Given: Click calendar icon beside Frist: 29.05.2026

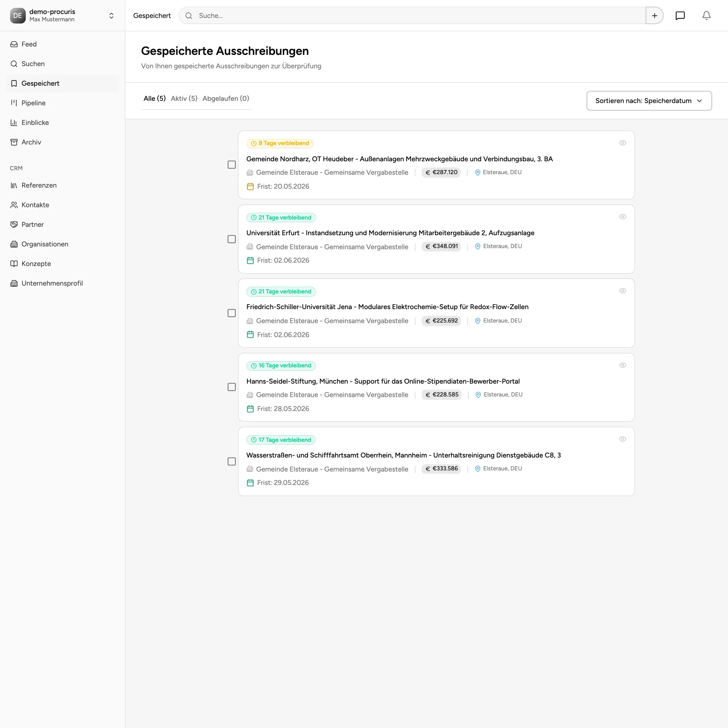Looking at the screenshot, I should click(250, 483).
